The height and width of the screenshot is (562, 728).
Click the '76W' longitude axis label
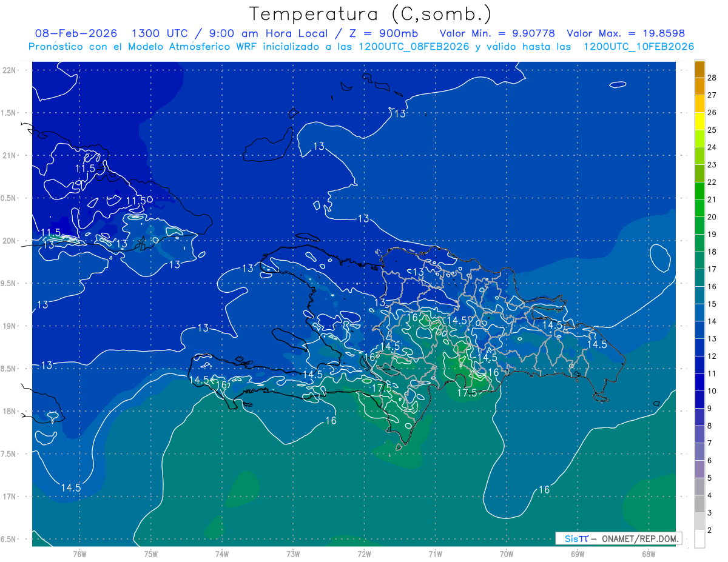coord(79,554)
